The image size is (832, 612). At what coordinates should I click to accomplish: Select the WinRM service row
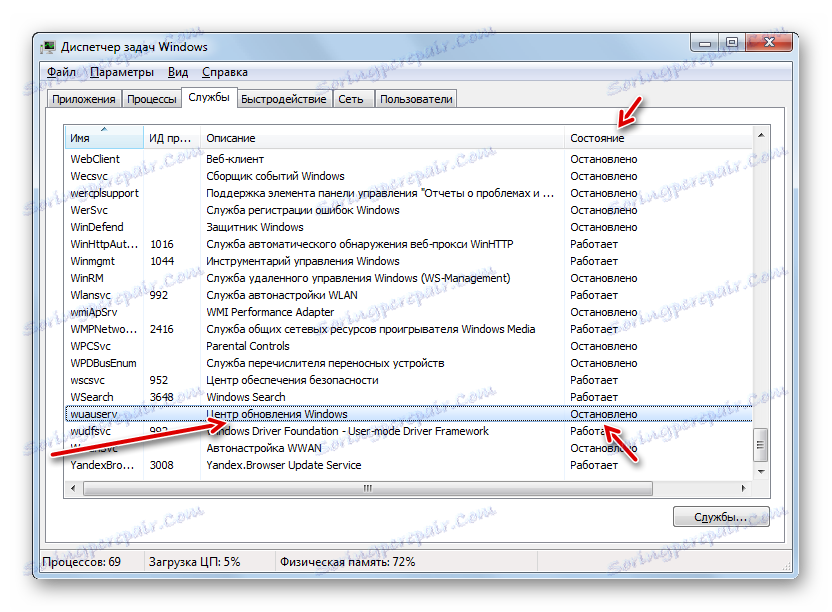[409, 278]
